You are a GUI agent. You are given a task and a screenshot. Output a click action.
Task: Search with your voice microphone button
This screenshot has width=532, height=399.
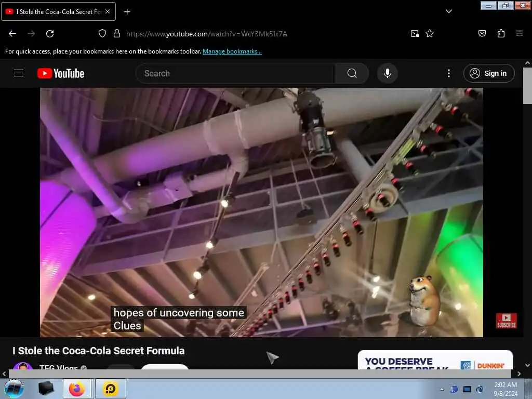(x=388, y=73)
